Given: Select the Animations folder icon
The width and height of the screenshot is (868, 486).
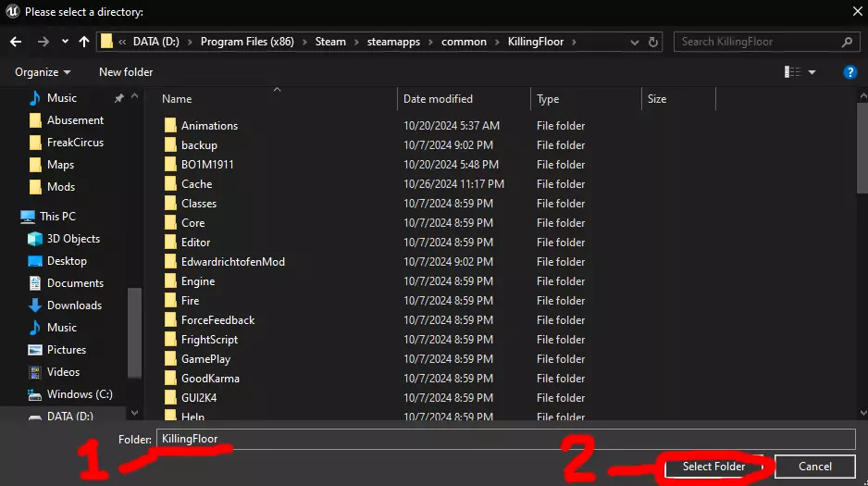Looking at the screenshot, I should coord(170,125).
